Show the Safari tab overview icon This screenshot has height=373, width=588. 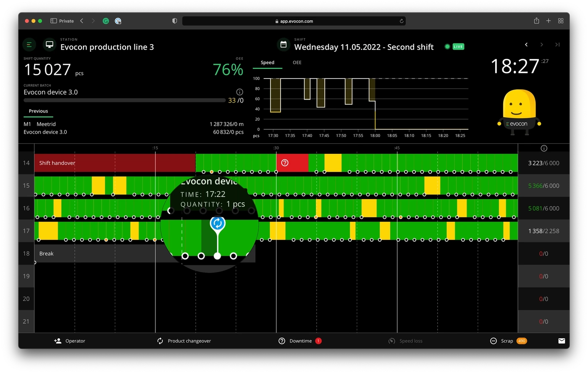click(x=561, y=21)
